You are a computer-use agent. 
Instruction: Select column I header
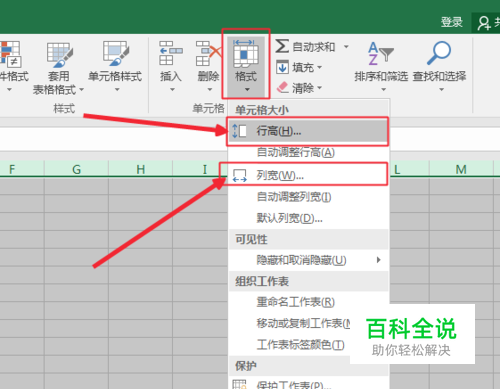point(199,169)
